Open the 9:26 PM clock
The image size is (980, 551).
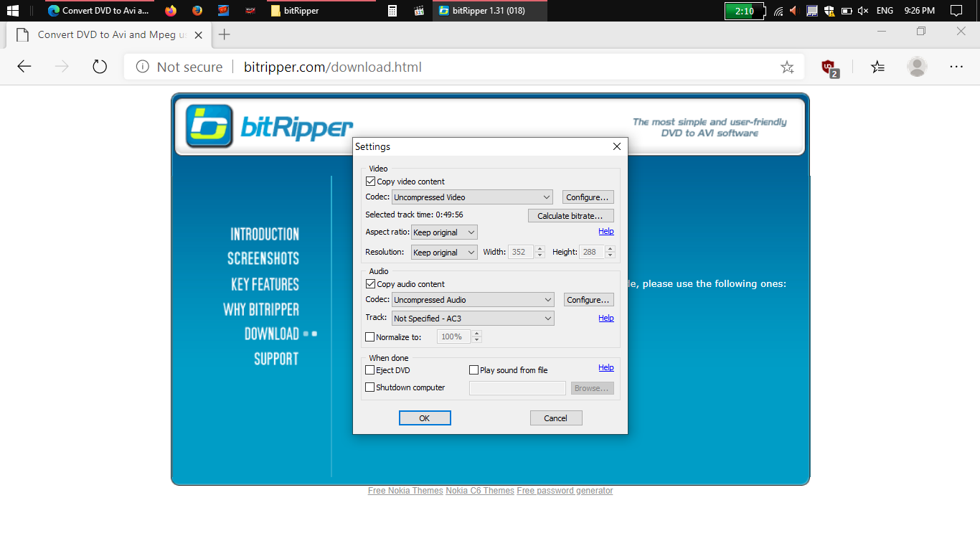pos(920,11)
